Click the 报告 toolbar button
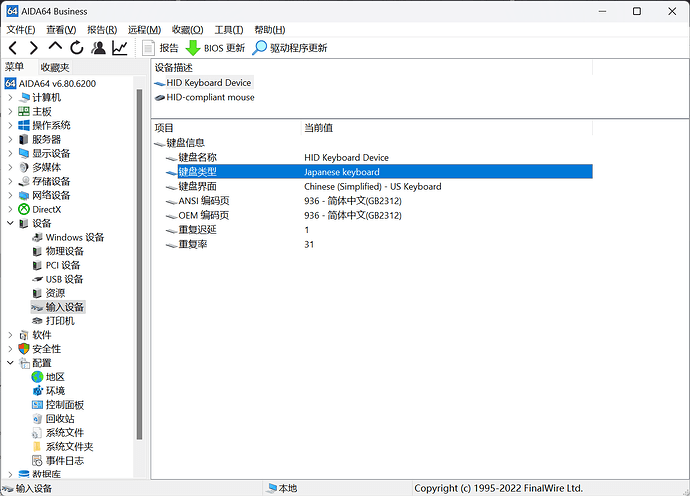The width and height of the screenshot is (690, 496). (161, 48)
